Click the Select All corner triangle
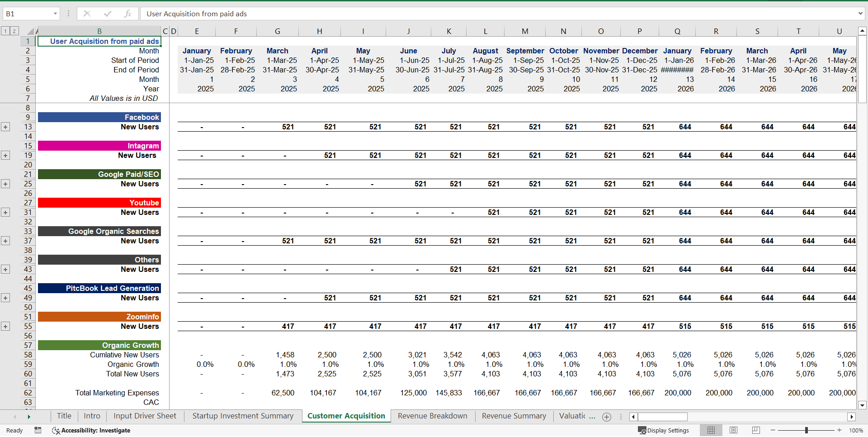 [x=30, y=31]
